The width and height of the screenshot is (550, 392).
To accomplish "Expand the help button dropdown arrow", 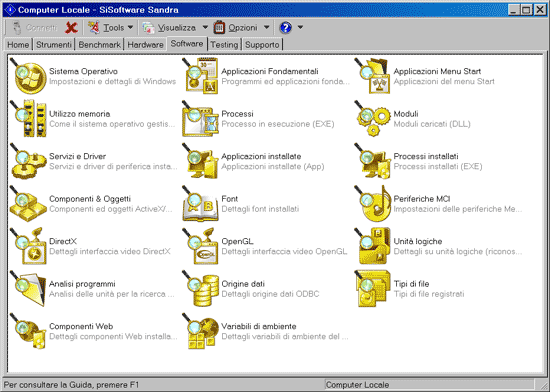I will pos(300,27).
